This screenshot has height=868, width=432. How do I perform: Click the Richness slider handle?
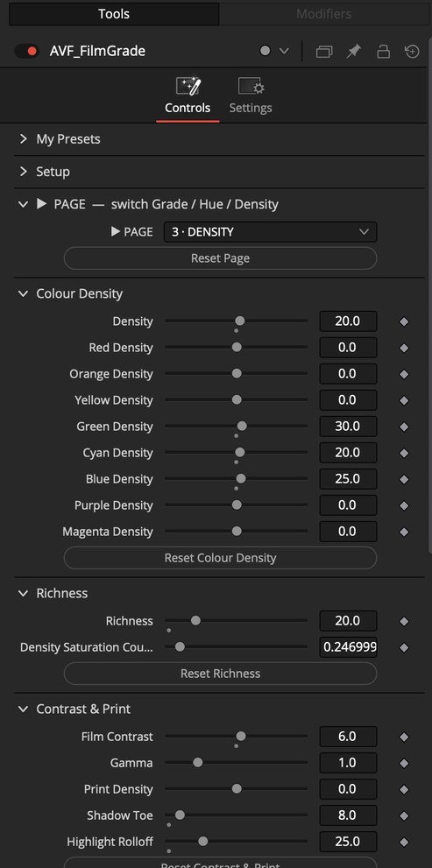click(x=195, y=620)
